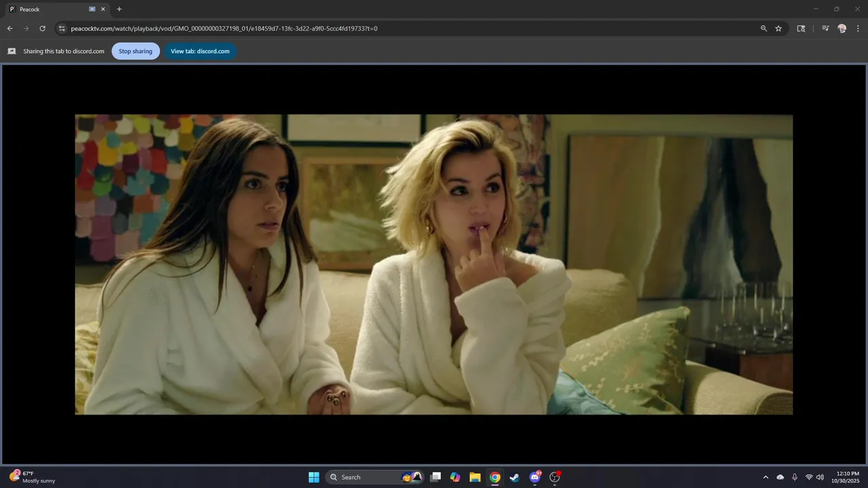Screen dimensions: 868x488
Task: Click the OneDrive cloud tray icon
Action: (x=780, y=477)
